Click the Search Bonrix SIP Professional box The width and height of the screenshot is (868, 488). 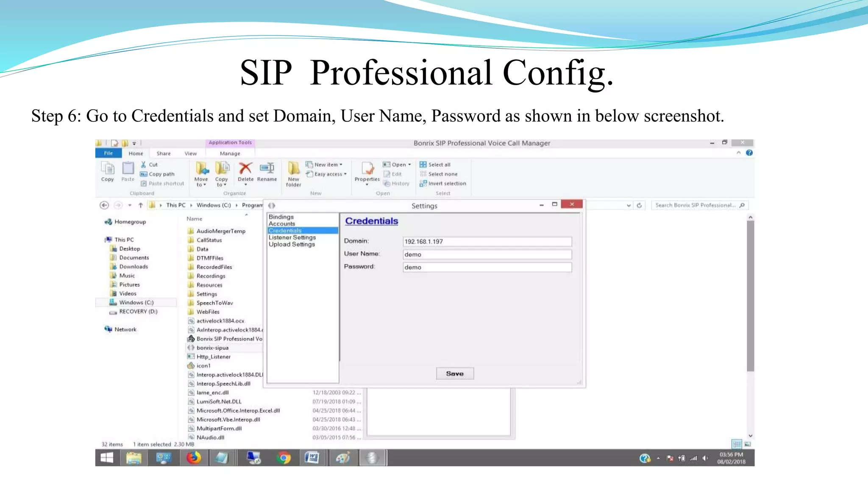[700, 205]
